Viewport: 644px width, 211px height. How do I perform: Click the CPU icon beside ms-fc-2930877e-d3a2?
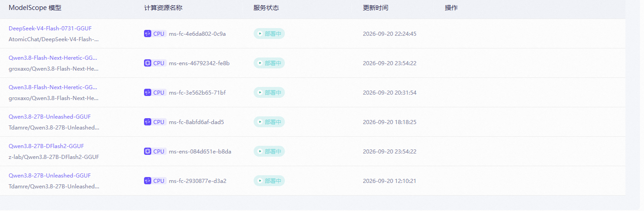pos(148,181)
